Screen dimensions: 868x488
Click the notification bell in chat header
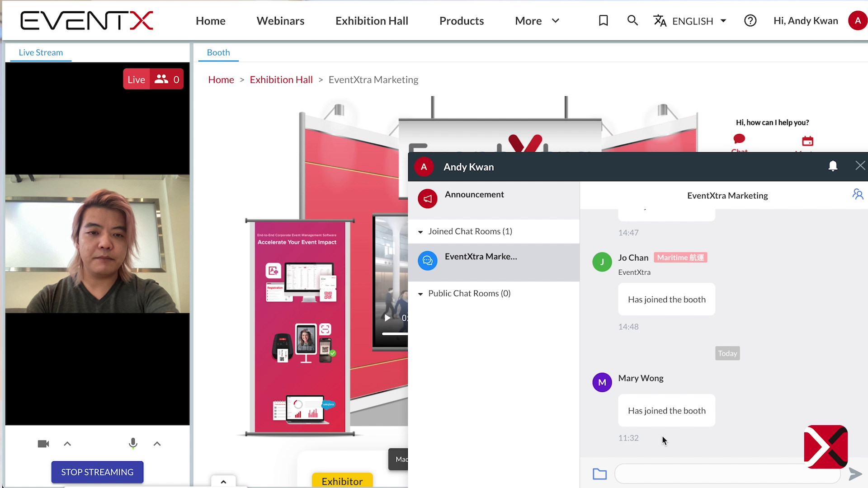coord(833,166)
